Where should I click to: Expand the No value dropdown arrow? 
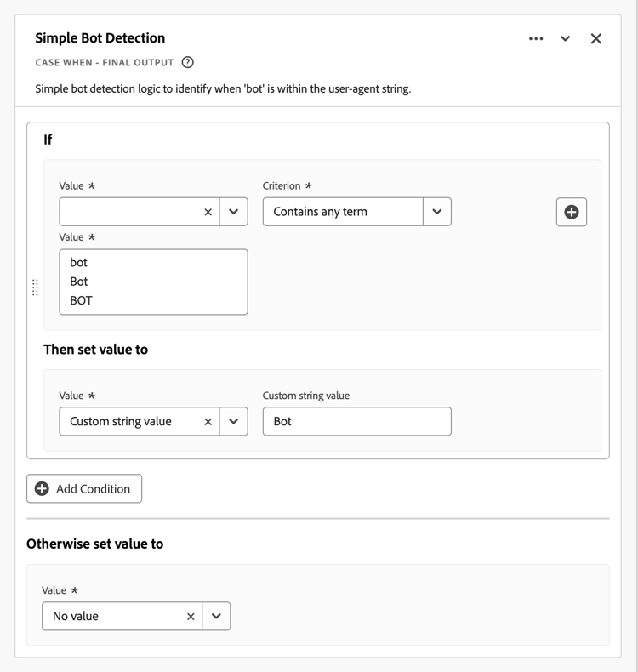(216, 616)
